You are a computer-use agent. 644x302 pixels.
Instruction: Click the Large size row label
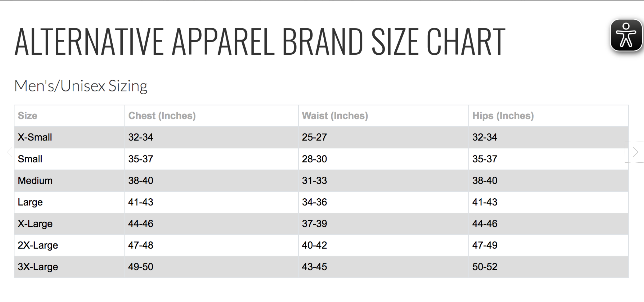point(30,202)
